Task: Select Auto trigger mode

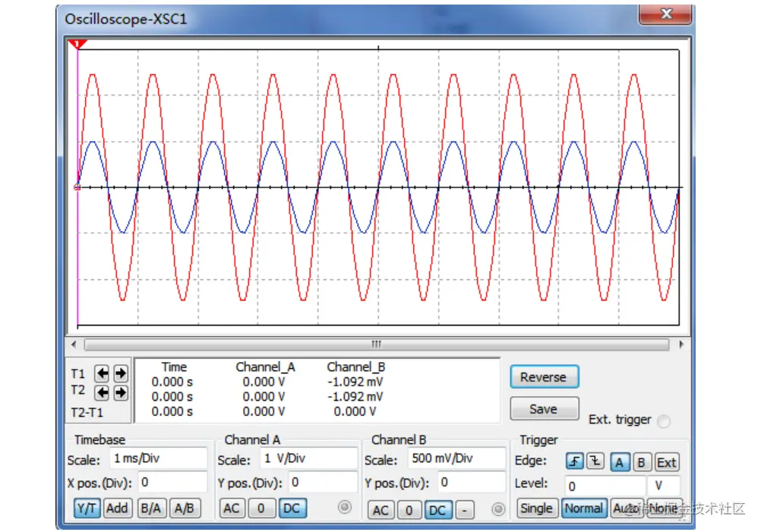Action: (626, 508)
